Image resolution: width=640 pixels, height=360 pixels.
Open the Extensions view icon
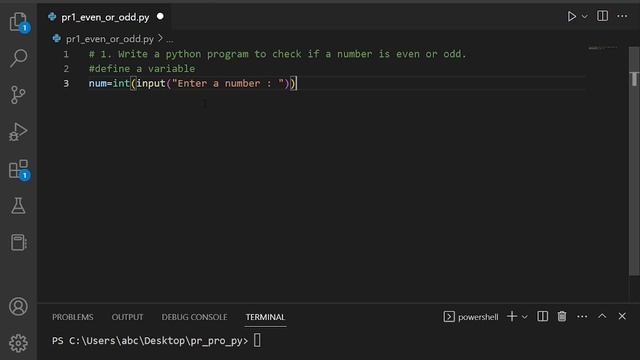click(18, 169)
